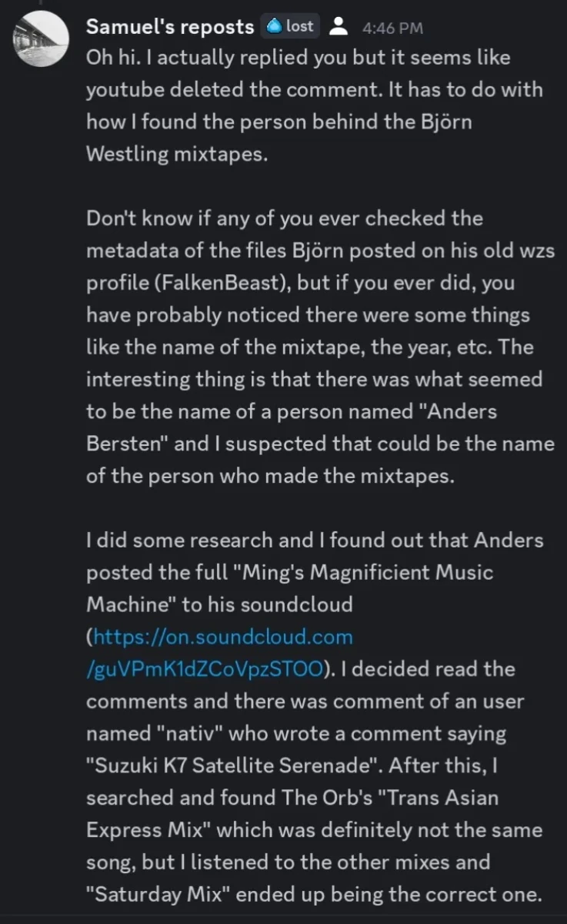The image size is (567, 924).
Task: Click the person silhouette icon beside the tag
Action: (336, 27)
